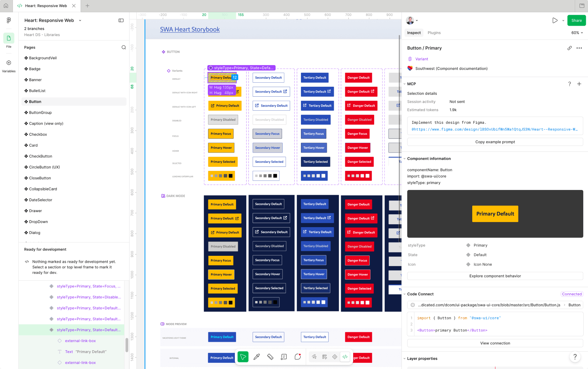Open the Variables sidebar panel
Image resolution: width=588 pixels, height=369 pixels.
pyautogui.click(x=9, y=65)
